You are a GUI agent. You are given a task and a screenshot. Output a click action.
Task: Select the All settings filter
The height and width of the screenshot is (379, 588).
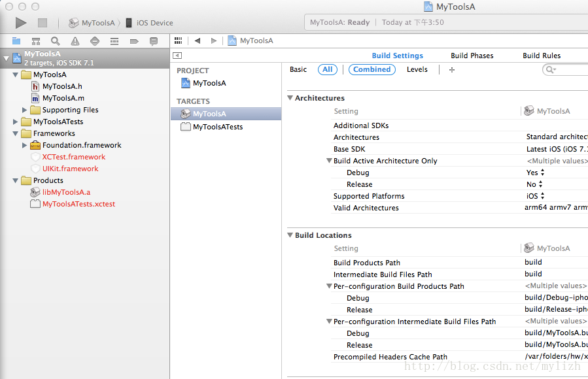tap(328, 69)
